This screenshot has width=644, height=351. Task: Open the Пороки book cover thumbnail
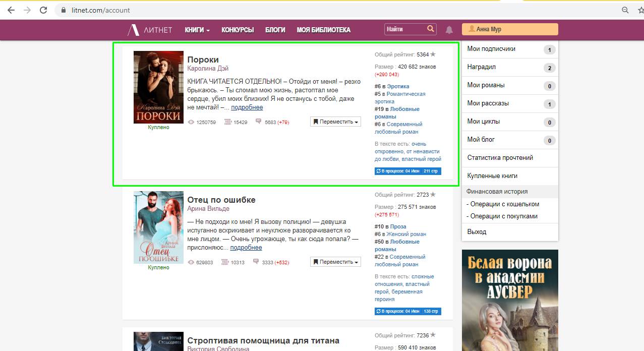158,87
